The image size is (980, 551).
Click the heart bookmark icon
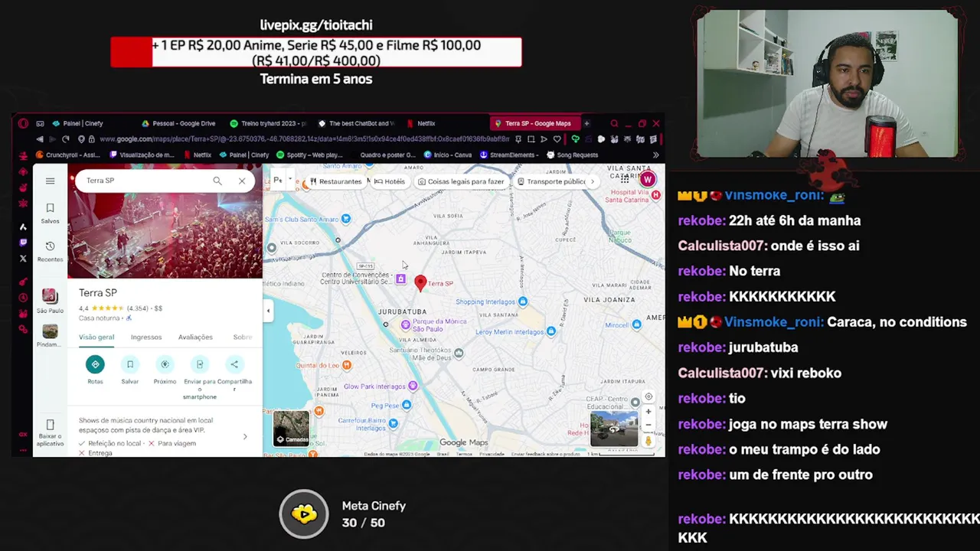(x=557, y=139)
